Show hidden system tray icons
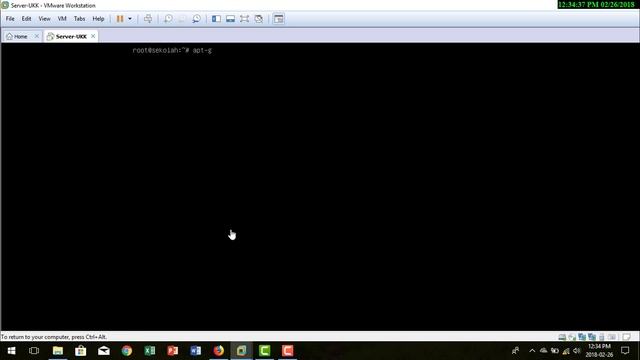The width and height of the screenshot is (640, 360). 532,351
